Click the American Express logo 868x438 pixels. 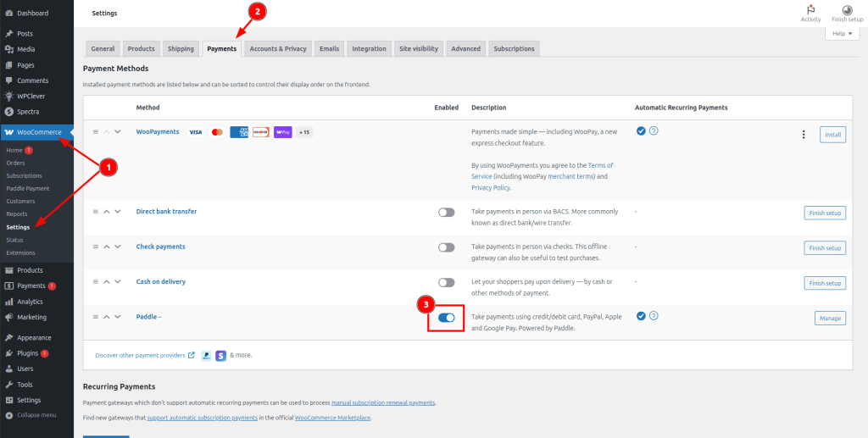point(239,132)
